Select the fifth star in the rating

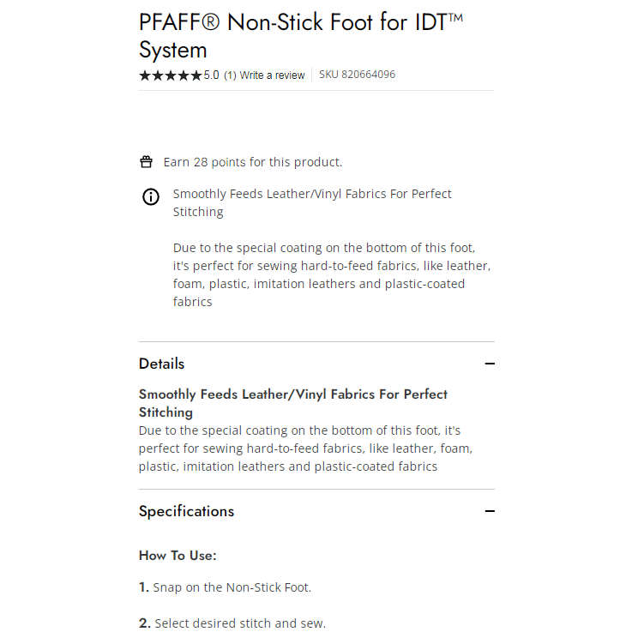[196, 75]
